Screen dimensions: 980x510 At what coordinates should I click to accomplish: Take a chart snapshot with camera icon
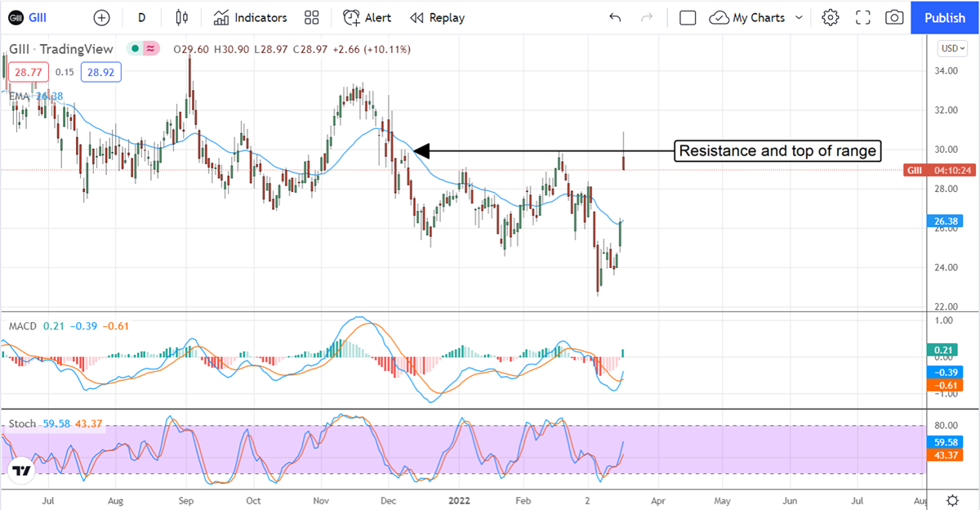click(x=894, y=17)
